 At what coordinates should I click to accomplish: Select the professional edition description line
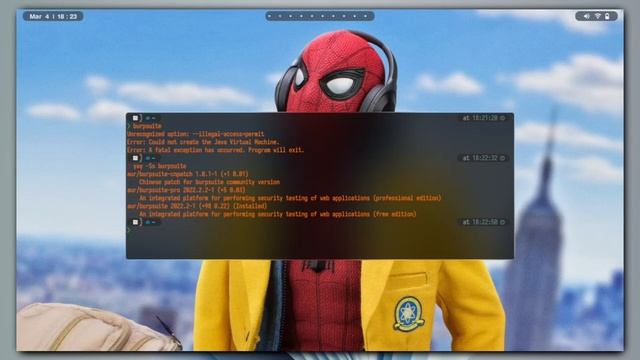[290, 198]
